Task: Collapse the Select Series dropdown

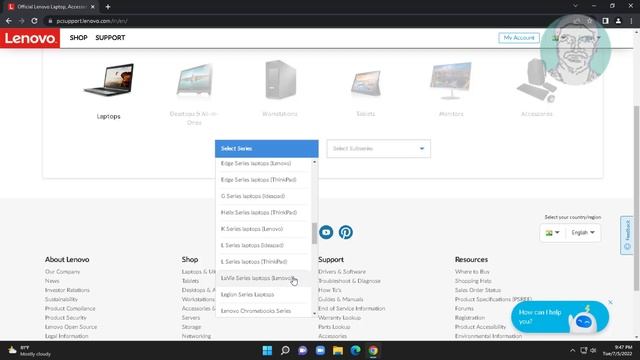Action: coord(267,149)
